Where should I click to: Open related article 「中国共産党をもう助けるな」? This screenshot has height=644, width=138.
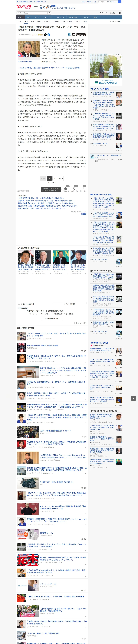pos(41,198)
